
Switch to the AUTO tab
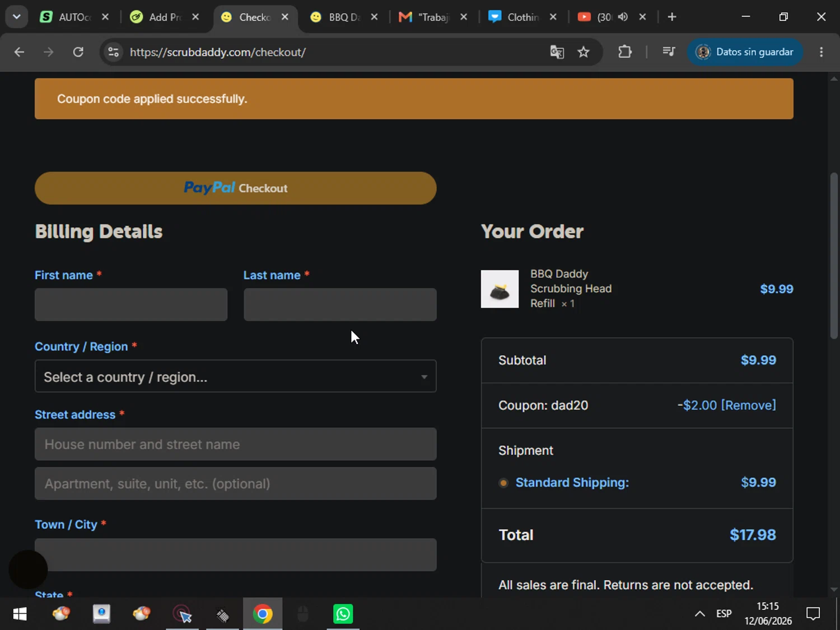point(74,17)
